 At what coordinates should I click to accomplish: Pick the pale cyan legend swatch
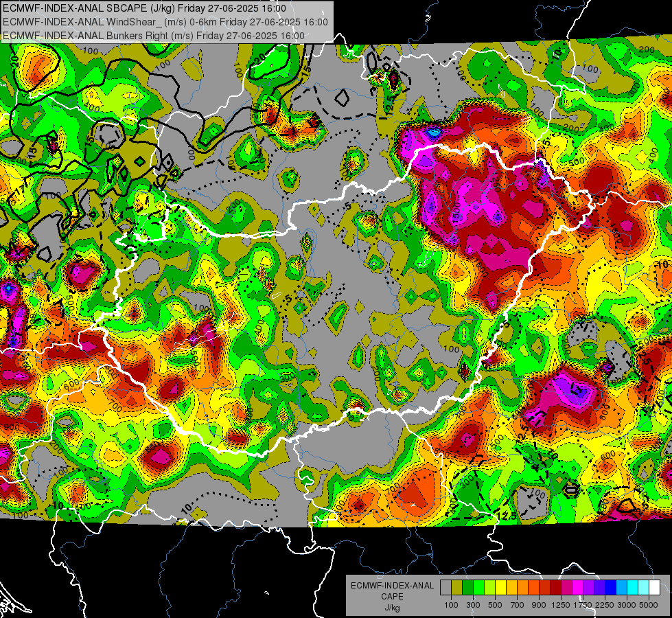tap(644, 588)
